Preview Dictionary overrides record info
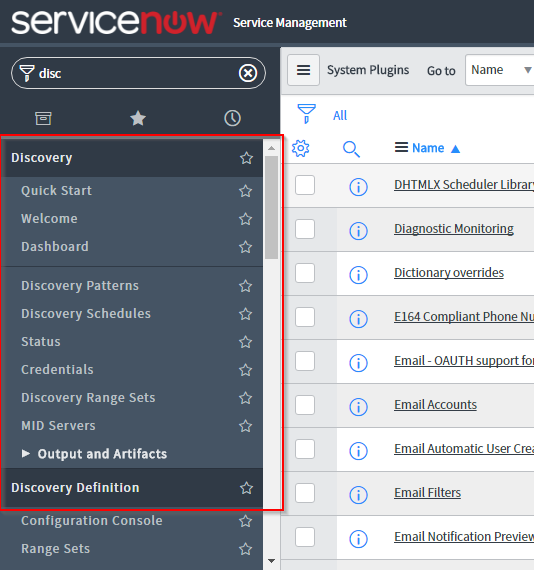The width and height of the screenshot is (534, 570). pos(358,275)
